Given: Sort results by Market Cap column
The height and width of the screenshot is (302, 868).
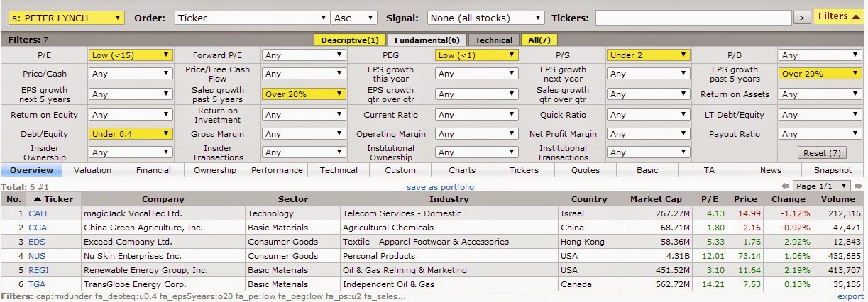Looking at the screenshot, I should [656, 199].
